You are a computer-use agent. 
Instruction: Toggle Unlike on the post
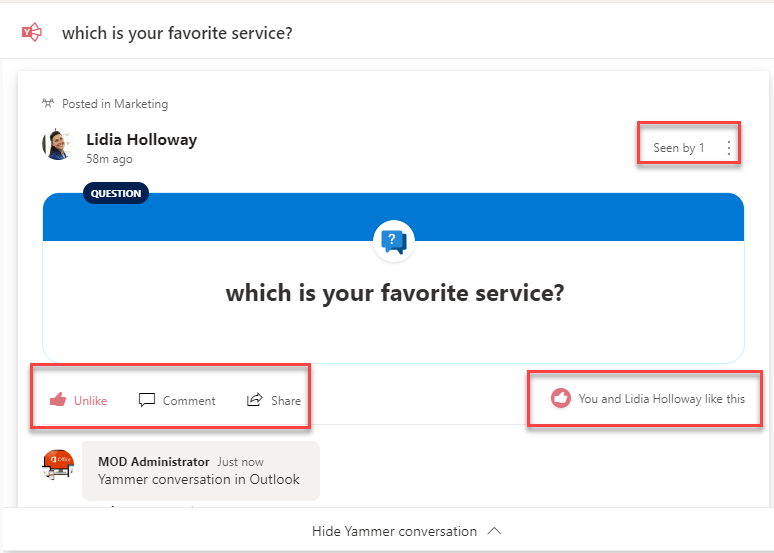[x=79, y=400]
